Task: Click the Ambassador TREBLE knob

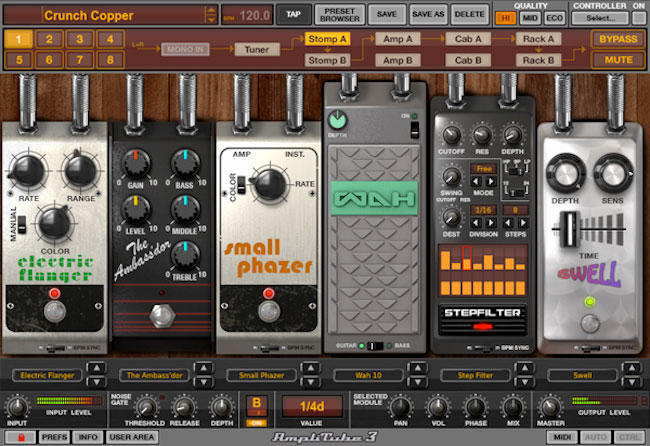Action: pyautogui.click(x=185, y=255)
